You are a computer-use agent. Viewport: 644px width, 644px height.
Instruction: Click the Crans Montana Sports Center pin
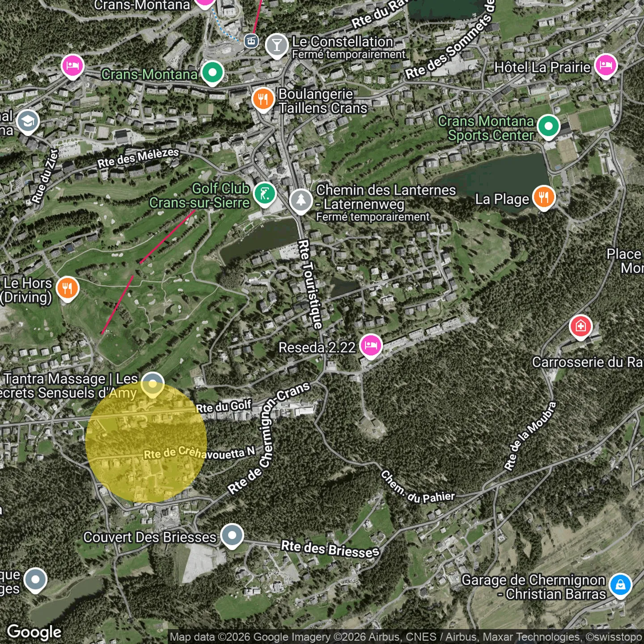pos(549,127)
